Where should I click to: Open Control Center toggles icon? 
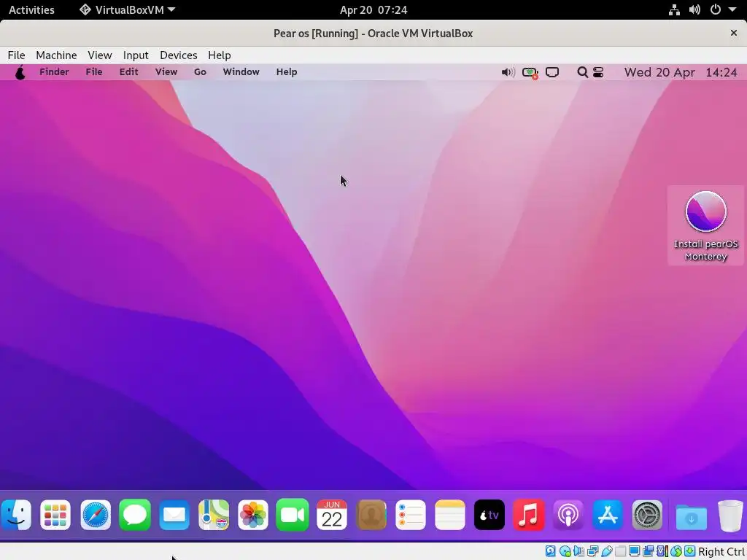tap(598, 72)
